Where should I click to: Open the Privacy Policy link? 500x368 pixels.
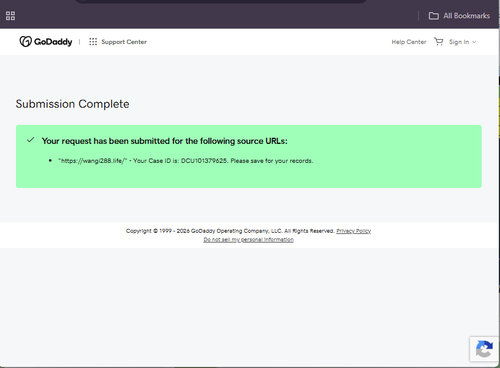click(x=353, y=231)
